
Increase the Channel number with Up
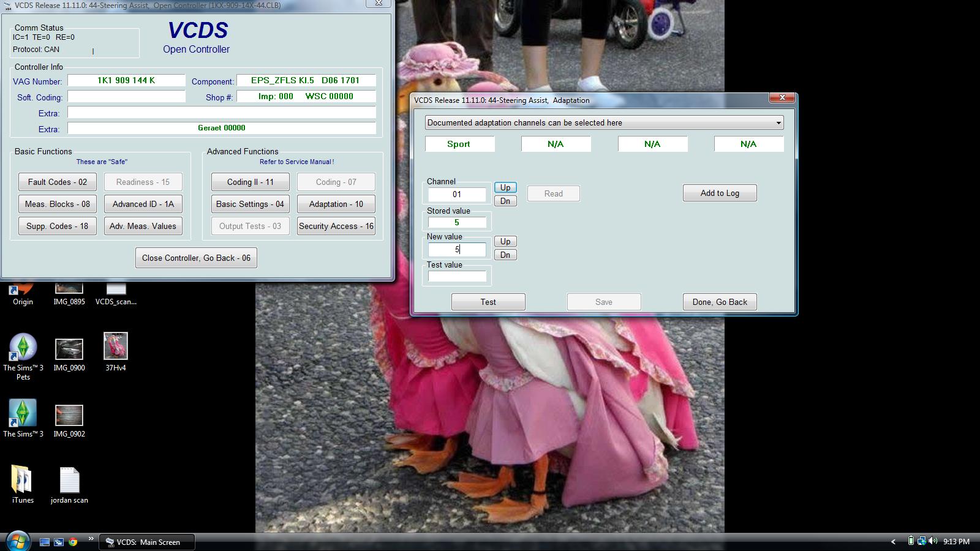click(x=505, y=188)
